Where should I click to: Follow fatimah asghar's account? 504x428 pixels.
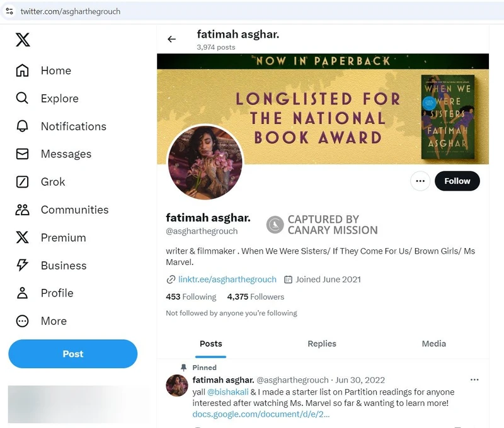[x=457, y=181]
